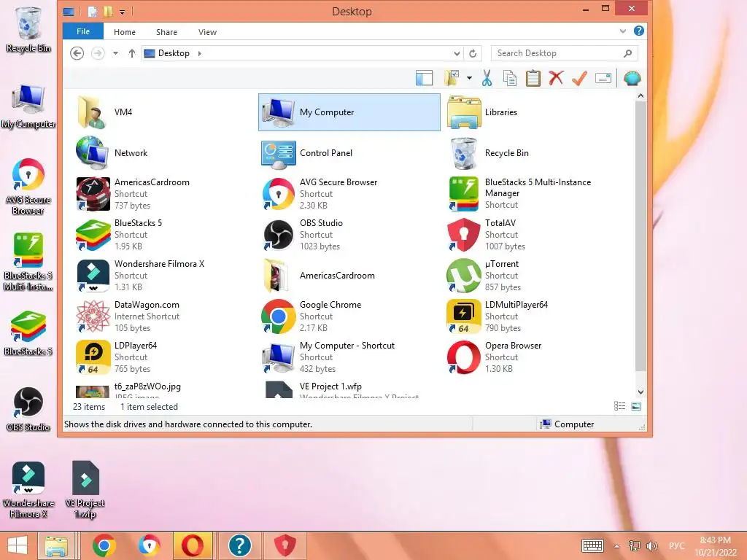Go forward with the forward arrow
Screen dimensions: 747x560
(98, 52)
